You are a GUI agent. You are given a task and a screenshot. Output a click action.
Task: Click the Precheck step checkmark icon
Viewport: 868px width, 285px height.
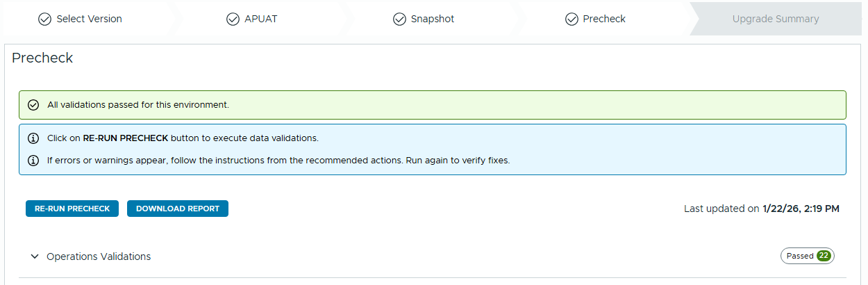(x=571, y=19)
